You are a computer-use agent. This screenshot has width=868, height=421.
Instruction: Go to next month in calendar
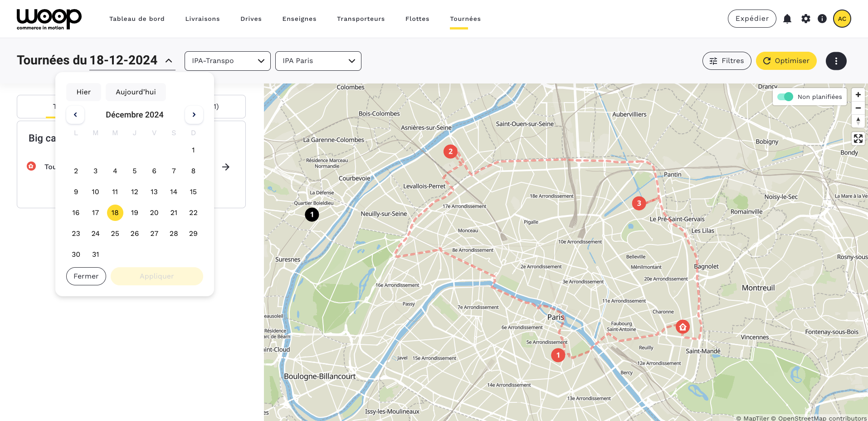click(x=194, y=115)
